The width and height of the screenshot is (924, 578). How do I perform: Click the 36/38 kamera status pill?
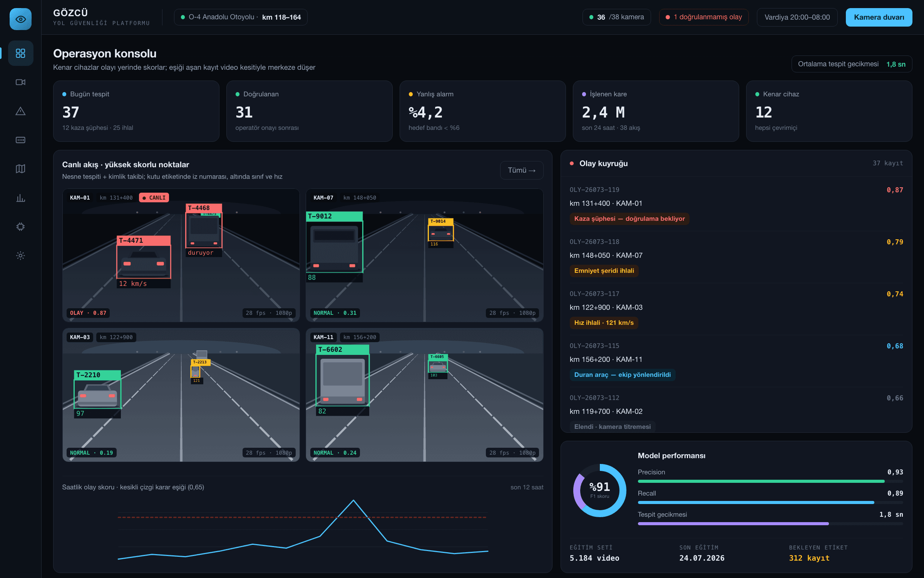pos(616,17)
